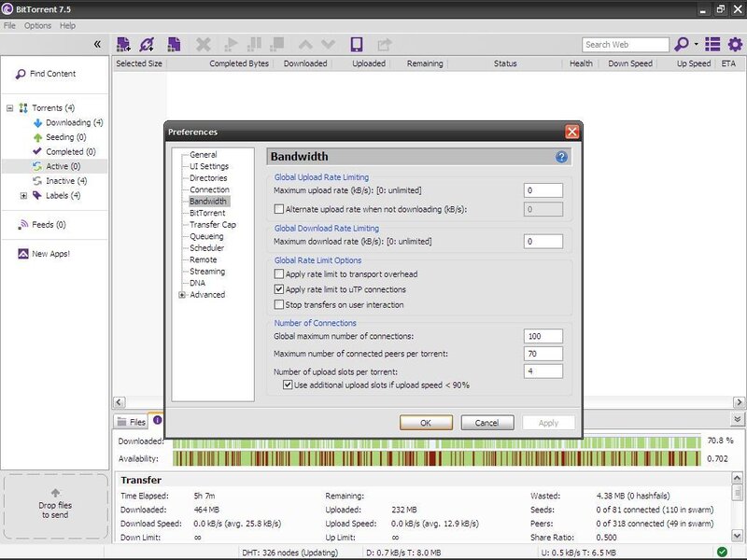Click the Health column header
This screenshot has height=560, width=747.
tap(581, 63)
